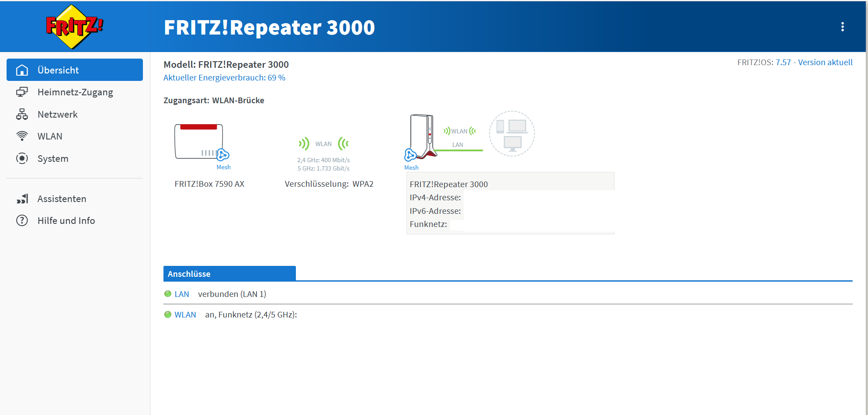Open the System menu
Screen dimensions: 868x415
[75, 158]
